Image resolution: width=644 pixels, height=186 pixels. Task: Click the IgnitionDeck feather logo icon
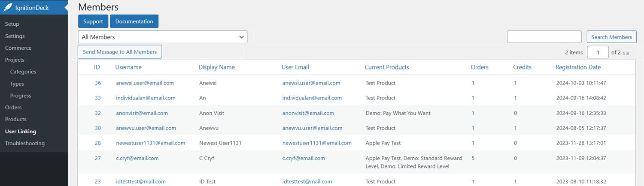pyautogui.click(x=8, y=8)
